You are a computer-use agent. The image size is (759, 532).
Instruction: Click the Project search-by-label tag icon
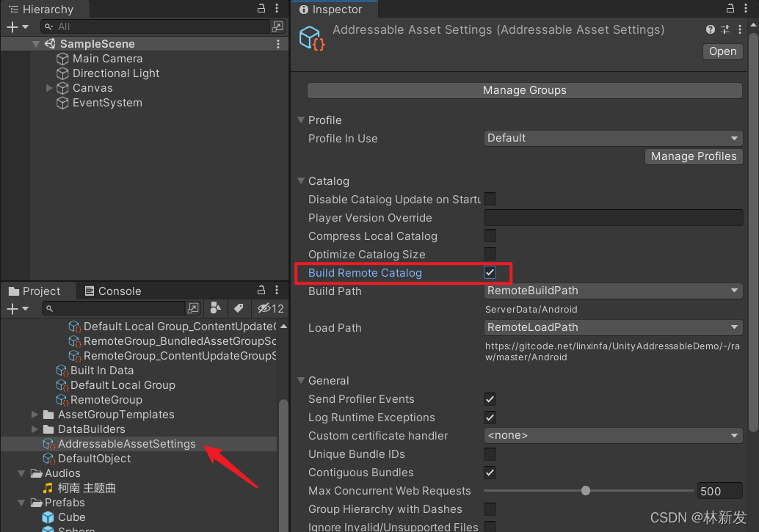click(x=239, y=308)
